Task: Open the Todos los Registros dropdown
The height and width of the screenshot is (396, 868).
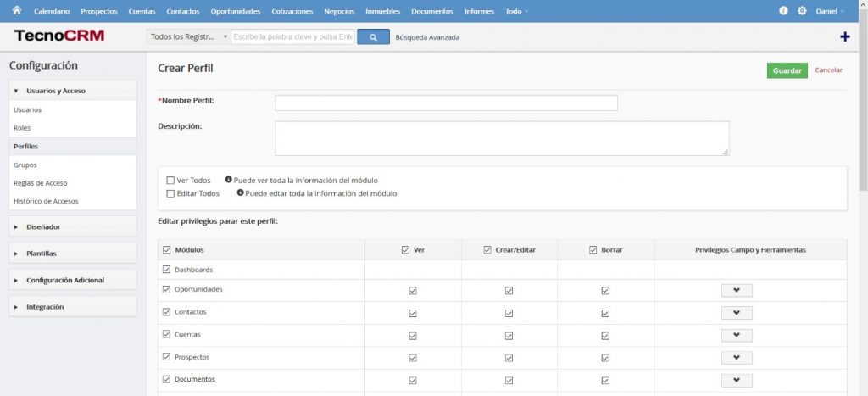Action: [x=187, y=37]
